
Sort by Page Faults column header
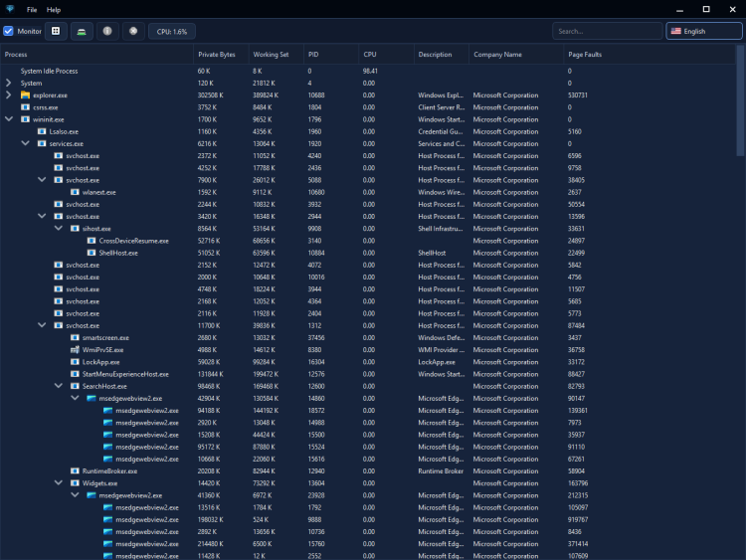pos(650,55)
